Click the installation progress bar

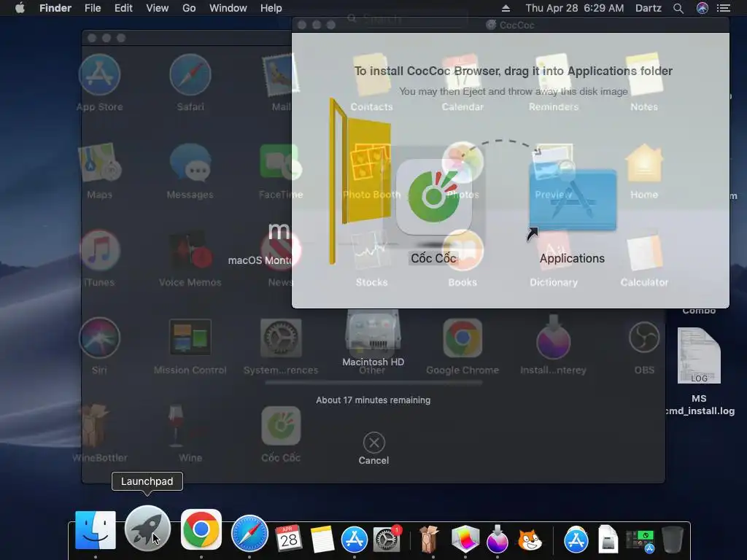(373, 382)
